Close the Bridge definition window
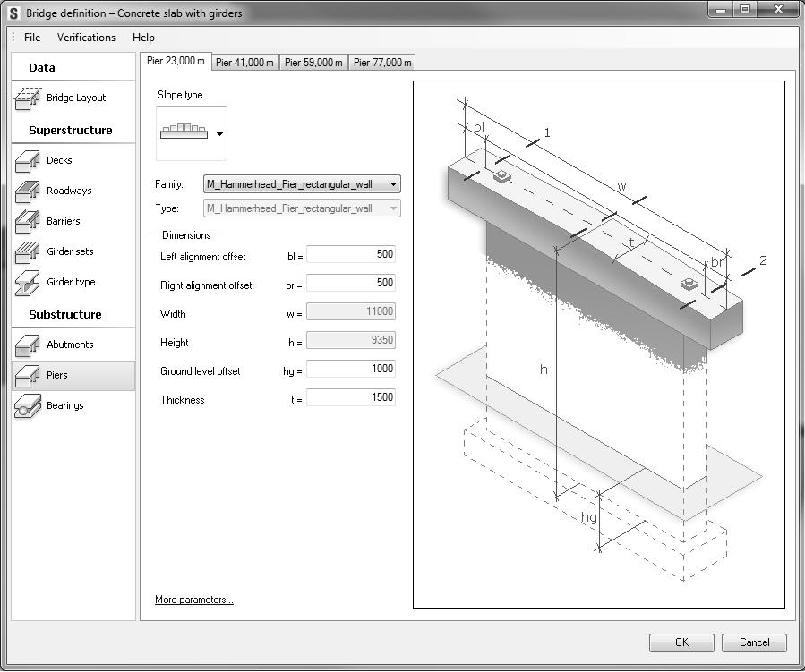Image resolution: width=805 pixels, height=672 pixels. [x=778, y=10]
